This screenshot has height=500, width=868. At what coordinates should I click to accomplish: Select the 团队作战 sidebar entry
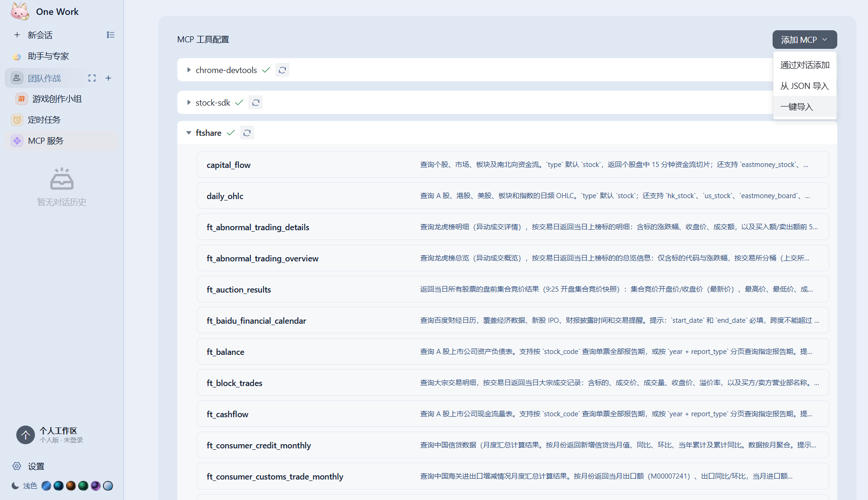(x=45, y=78)
